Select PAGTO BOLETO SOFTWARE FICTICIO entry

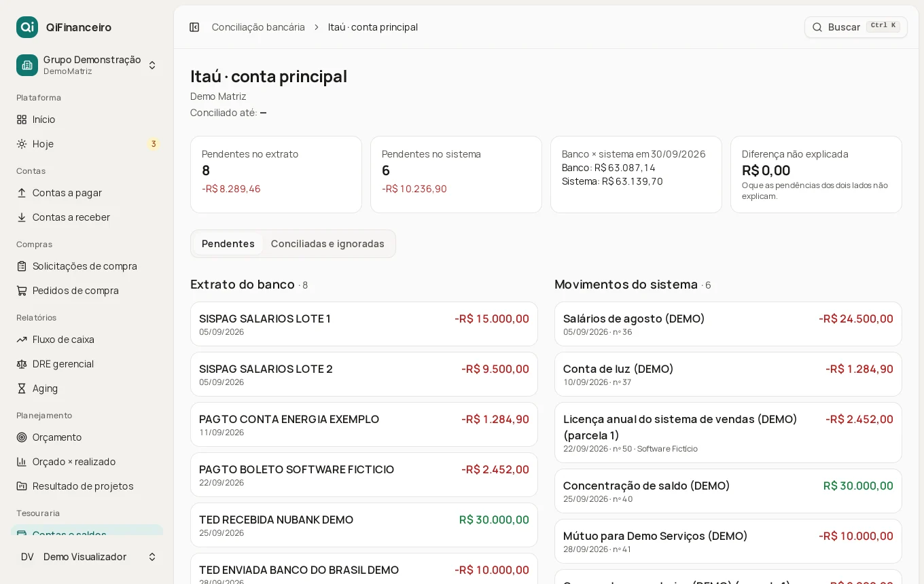click(x=364, y=475)
